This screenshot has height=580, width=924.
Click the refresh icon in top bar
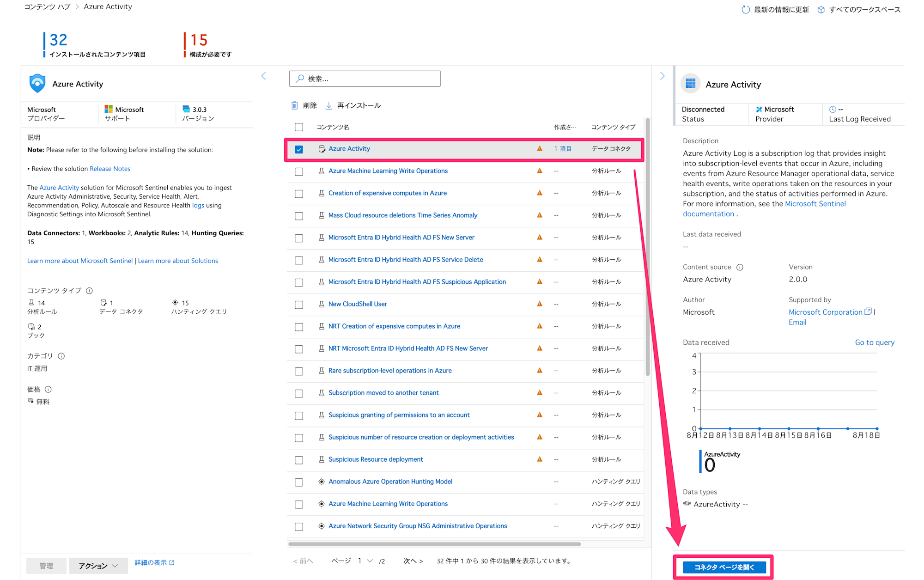745,10
